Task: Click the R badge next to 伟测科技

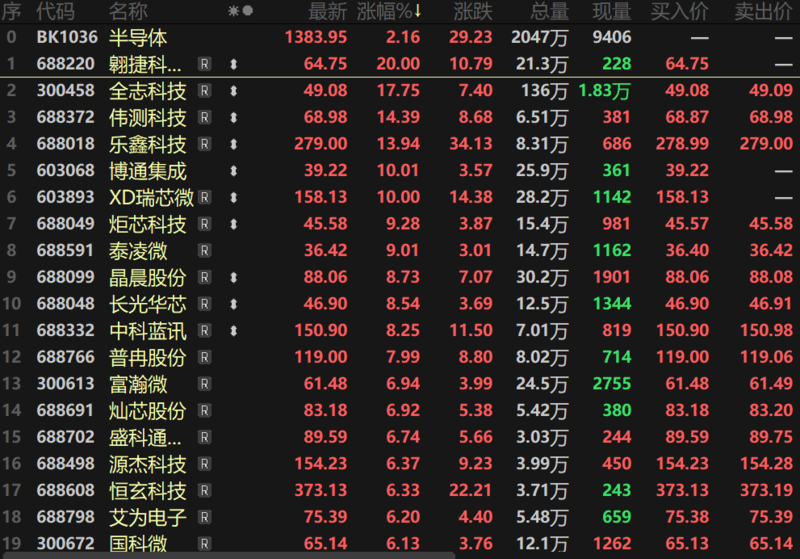Action: [204, 117]
